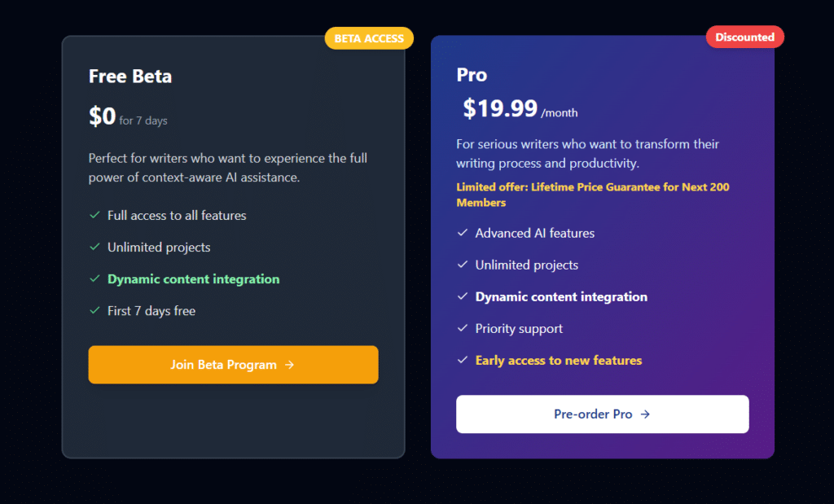Click the Limited offer Lifetime Price Guarantee text
Screen dimensions: 834x504
coord(593,193)
